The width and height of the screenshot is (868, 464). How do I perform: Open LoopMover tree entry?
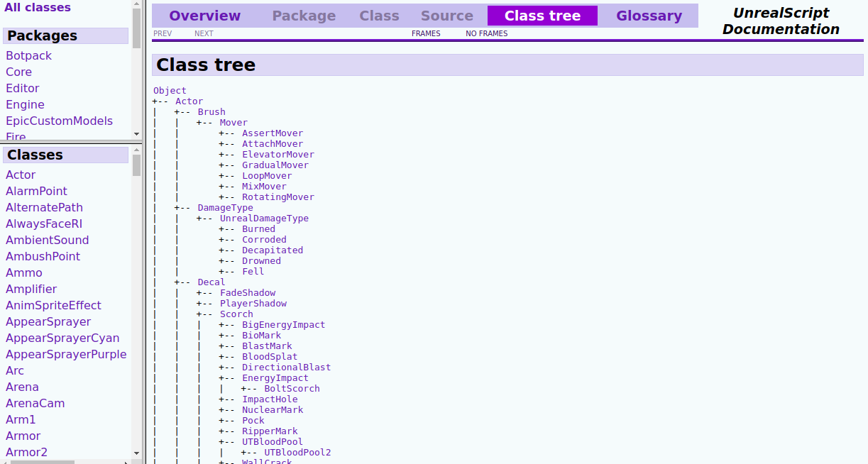tap(267, 175)
